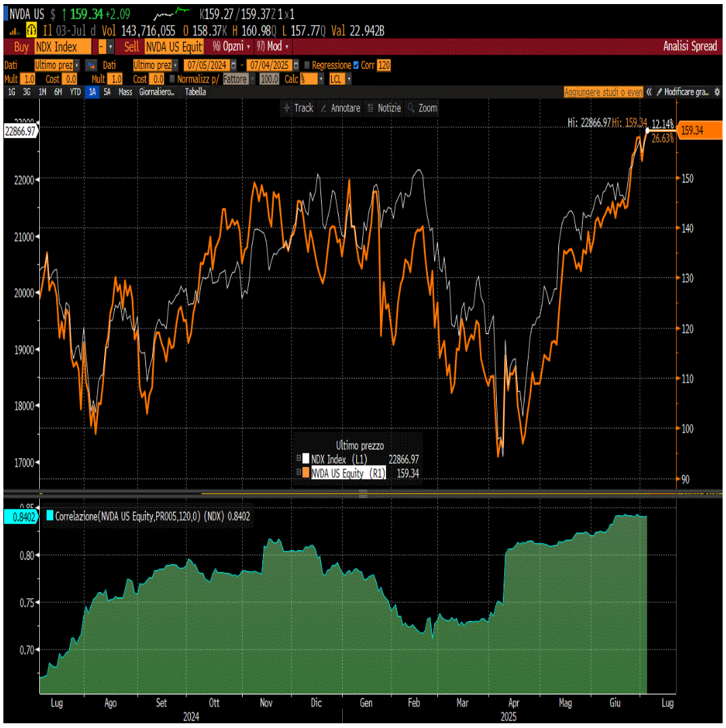This screenshot has width=726, height=728.
Task: Open the Giornaliero periodicity dropdown
Action: tap(157, 92)
